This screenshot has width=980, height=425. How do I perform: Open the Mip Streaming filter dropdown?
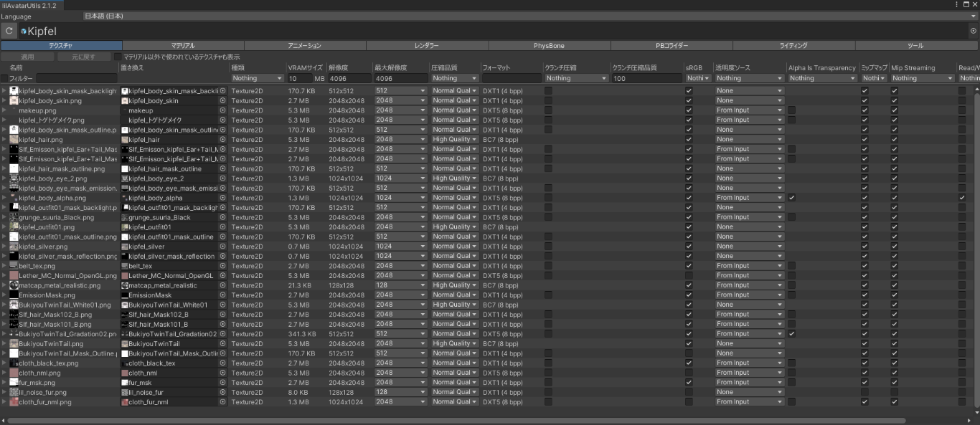(x=923, y=78)
